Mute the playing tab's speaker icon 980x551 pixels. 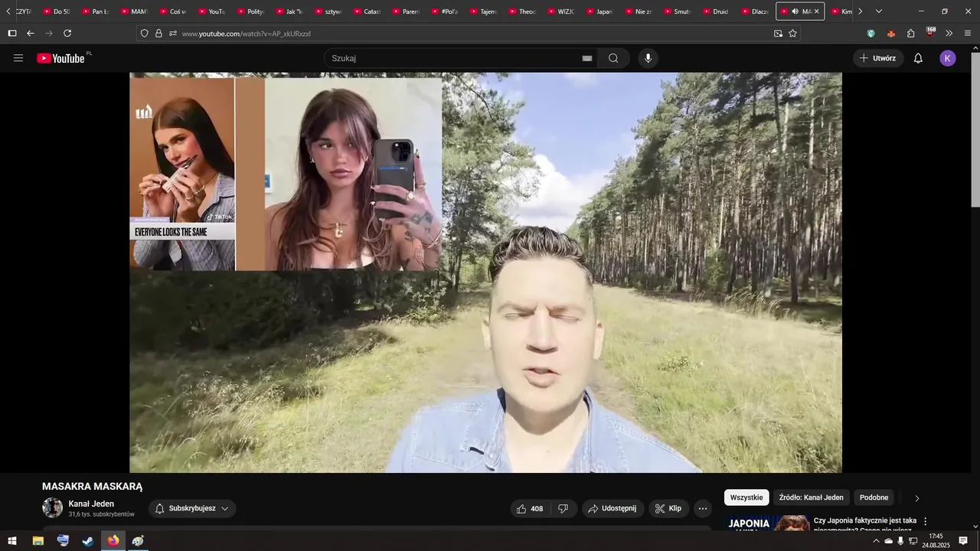pos(795,11)
